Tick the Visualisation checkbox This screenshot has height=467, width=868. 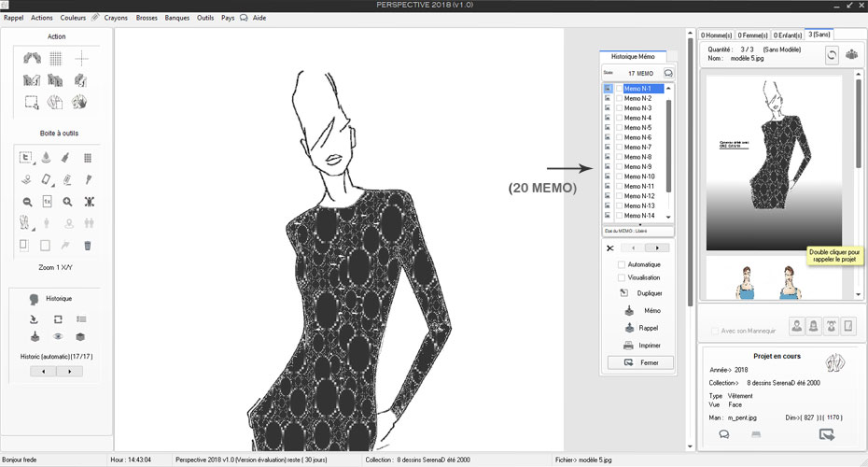pos(622,277)
